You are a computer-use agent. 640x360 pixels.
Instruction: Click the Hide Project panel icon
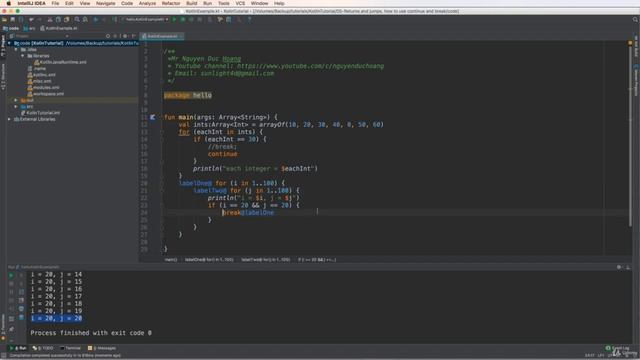[x=133, y=36]
